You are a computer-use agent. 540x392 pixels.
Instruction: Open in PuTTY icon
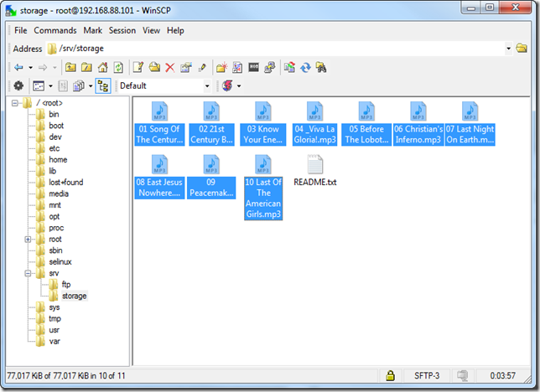(x=270, y=68)
